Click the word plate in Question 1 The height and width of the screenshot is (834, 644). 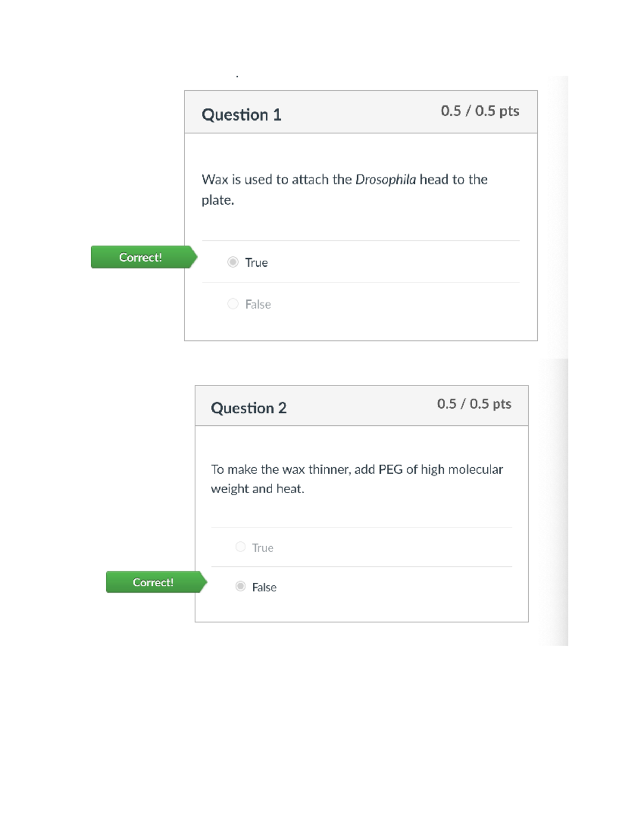click(217, 200)
